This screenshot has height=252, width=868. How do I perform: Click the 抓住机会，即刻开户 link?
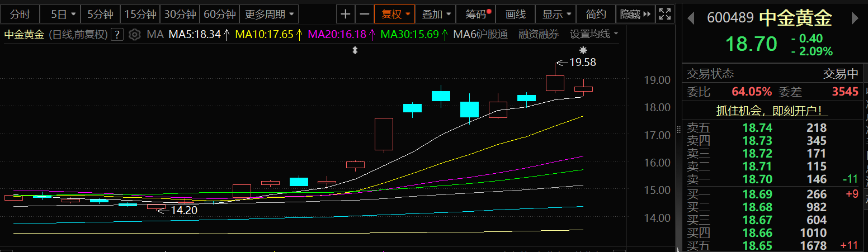coord(772,111)
